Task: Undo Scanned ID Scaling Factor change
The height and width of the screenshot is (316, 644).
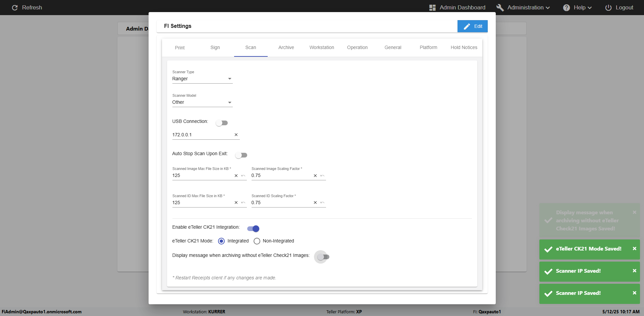Action: click(322, 202)
